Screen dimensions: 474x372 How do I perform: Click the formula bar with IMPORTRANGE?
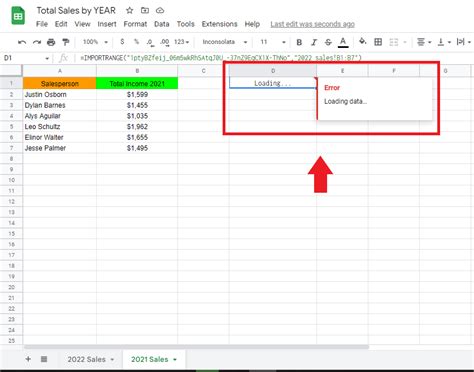pyautogui.click(x=275, y=58)
